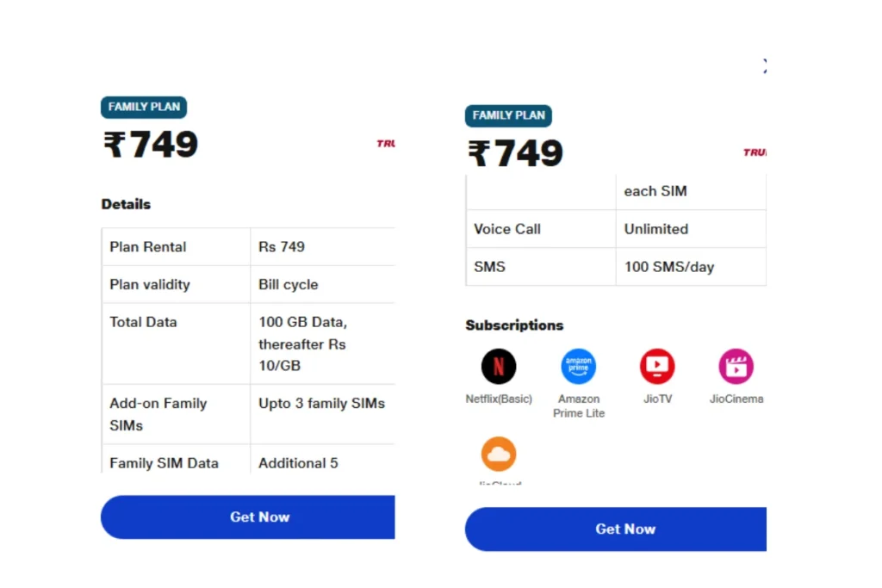Click Get Now on left plan card
This screenshot has width=882, height=588.
pyautogui.click(x=248, y=517)
